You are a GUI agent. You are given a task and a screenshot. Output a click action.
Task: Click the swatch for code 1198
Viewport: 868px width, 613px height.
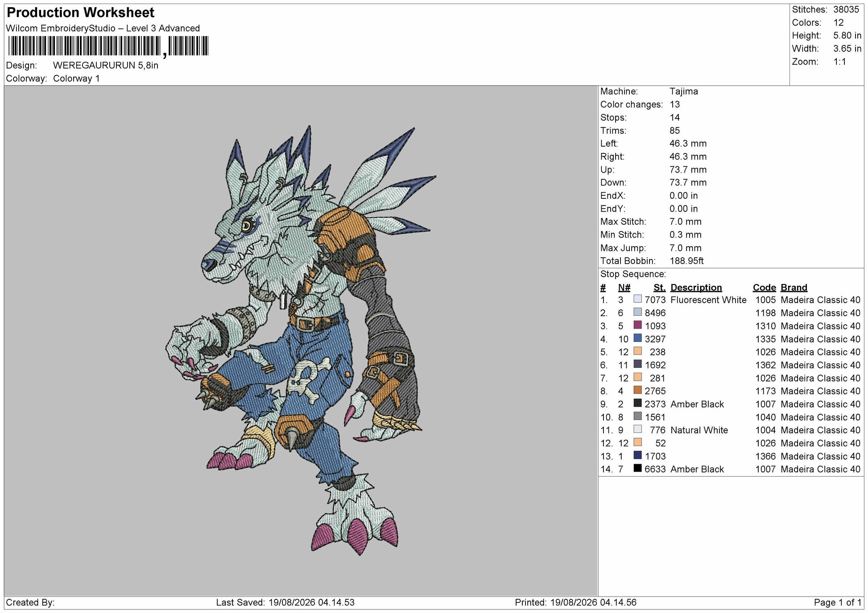click(x=637, y=312)
